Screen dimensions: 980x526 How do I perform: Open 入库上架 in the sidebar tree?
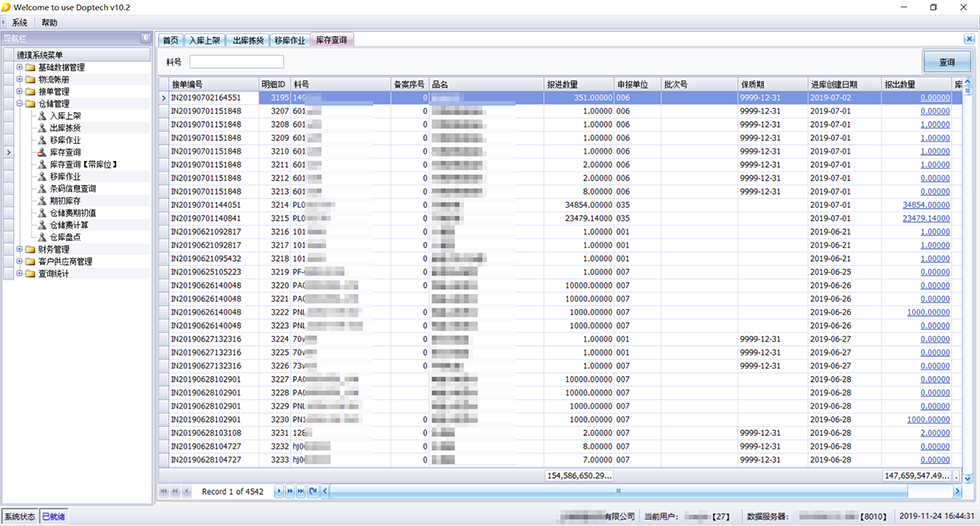66,116
